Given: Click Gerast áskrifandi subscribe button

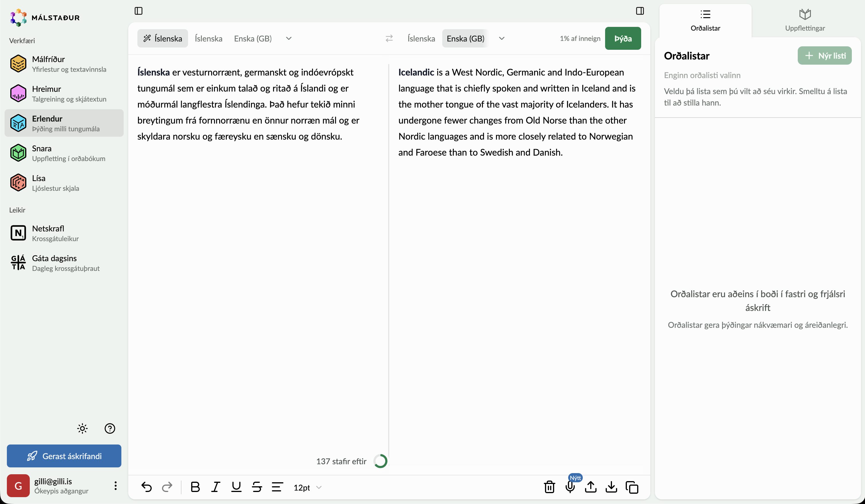Looking at the screenshot, I should pos(64,456).
